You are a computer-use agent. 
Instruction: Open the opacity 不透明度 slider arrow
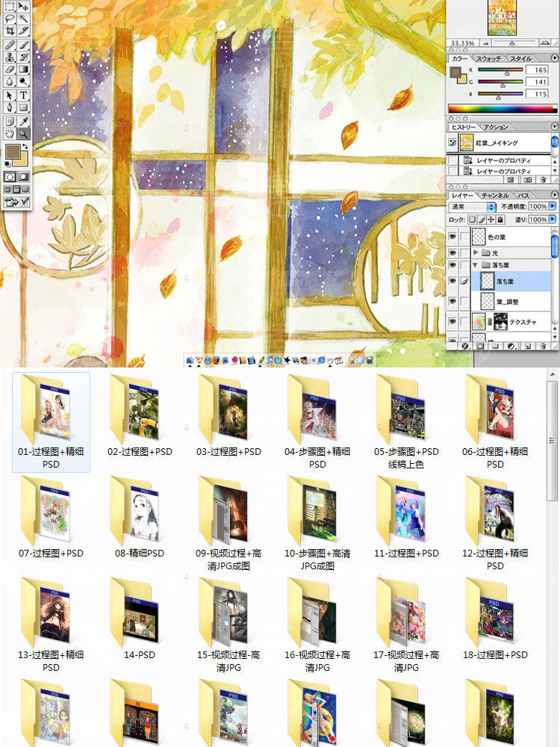[x=553, y=206]
